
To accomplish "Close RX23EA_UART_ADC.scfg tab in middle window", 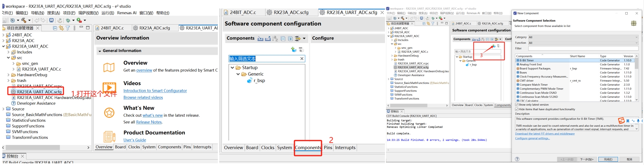I will [x=382, y=12].
